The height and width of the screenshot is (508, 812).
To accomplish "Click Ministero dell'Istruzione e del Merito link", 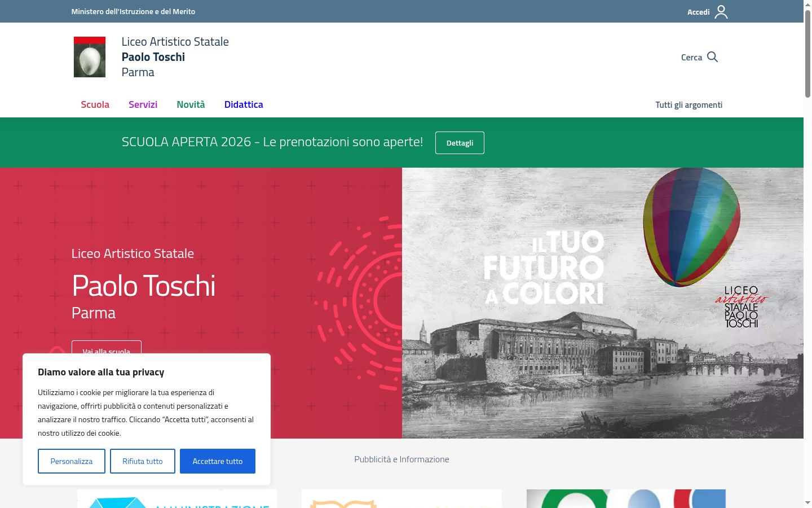I will [133, 11].
